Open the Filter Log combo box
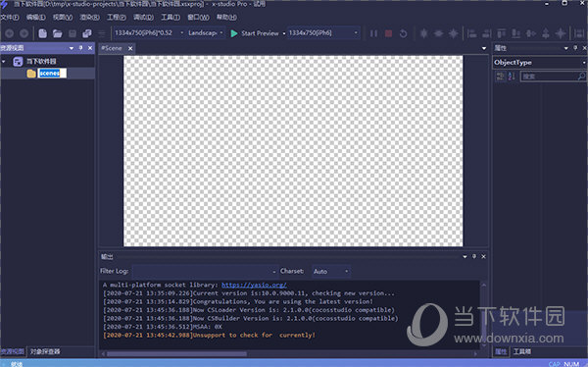This screenshot has height=367, width=588. (205, 271)
